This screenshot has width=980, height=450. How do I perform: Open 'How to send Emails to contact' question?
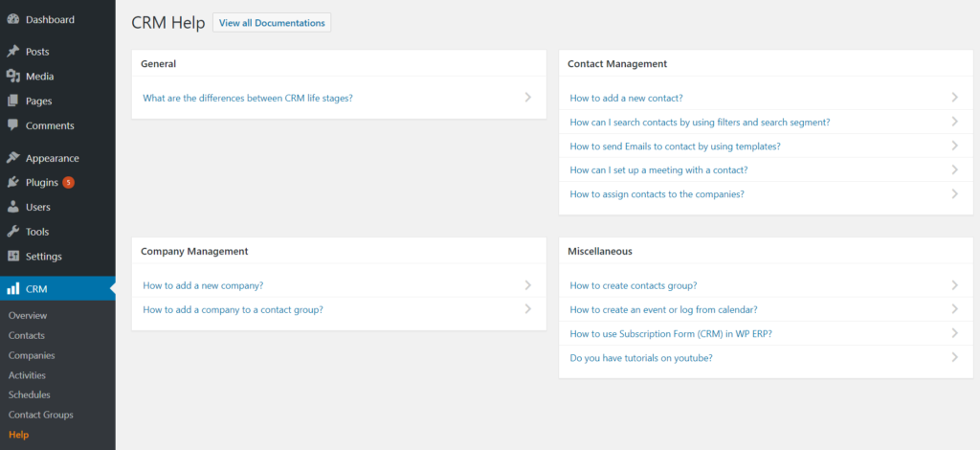point(675,146)
